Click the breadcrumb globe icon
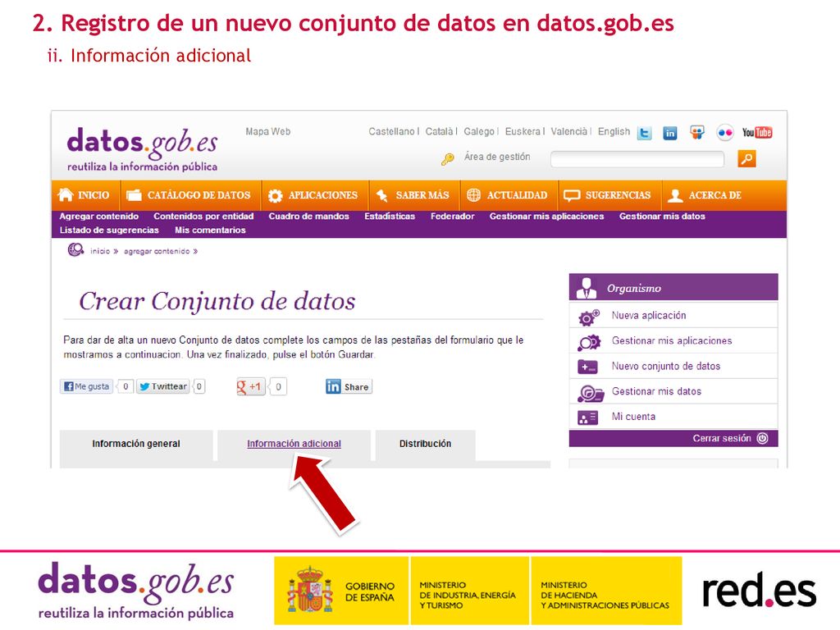Image resolution: width=840 pixels, height=630 pixels. [75, 249]
